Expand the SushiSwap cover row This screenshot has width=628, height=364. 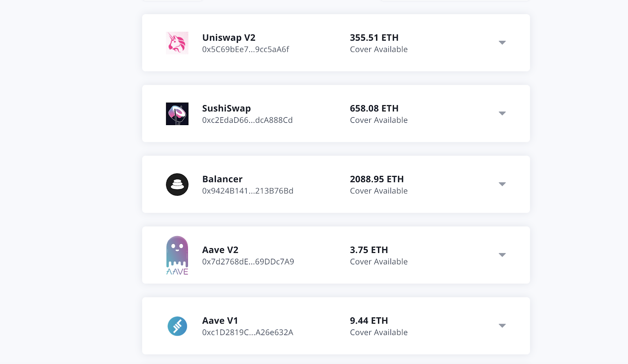coord(502,113)
